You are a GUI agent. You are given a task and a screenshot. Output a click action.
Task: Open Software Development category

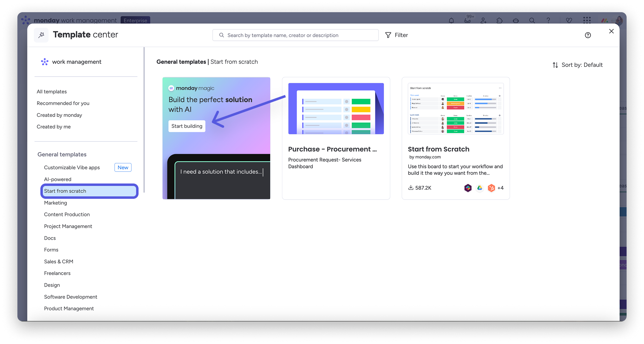pyautogui.click(x=71, y=297)
